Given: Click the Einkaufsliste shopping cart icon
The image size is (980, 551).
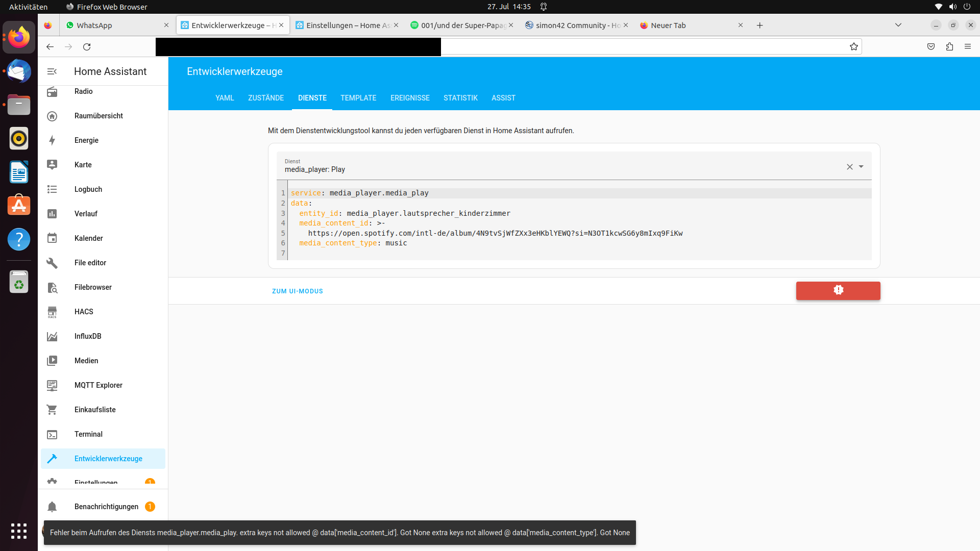Looking at the screenshot, I should (x=52, y=410).
